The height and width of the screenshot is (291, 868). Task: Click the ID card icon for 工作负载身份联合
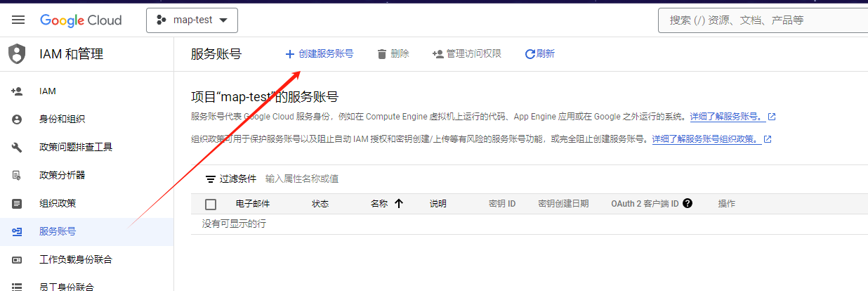(x=17, y=260)
